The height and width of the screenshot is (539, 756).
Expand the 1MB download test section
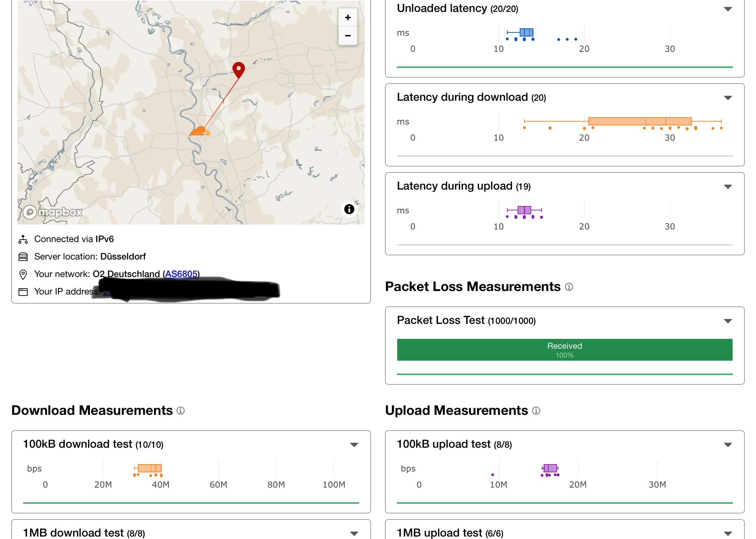coord(354,533)
